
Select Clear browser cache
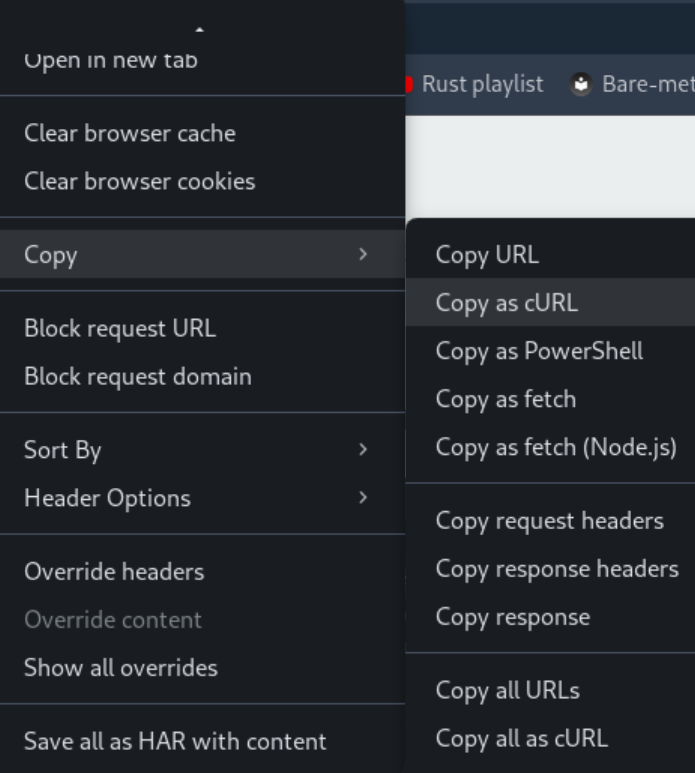click(130, 133)
